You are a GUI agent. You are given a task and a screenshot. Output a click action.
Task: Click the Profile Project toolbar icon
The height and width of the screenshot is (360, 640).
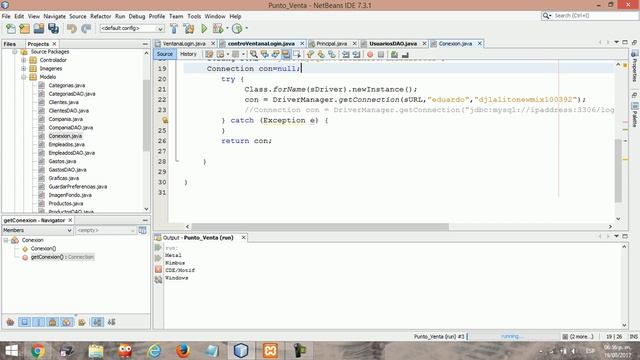[x=237, y=29]
